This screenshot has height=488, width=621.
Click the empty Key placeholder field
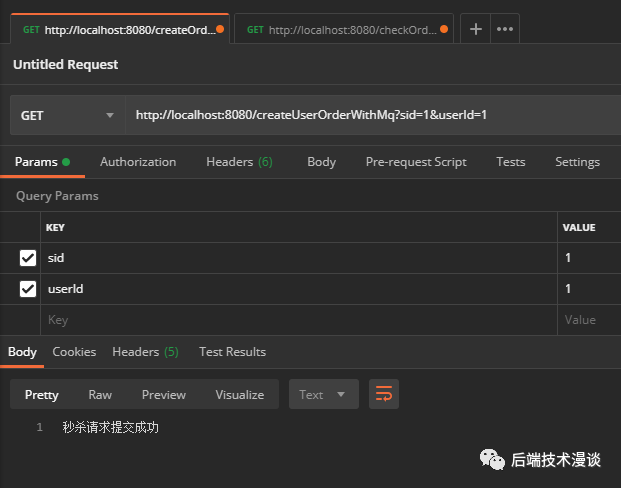pyautogui.click(x=299, y=320)
